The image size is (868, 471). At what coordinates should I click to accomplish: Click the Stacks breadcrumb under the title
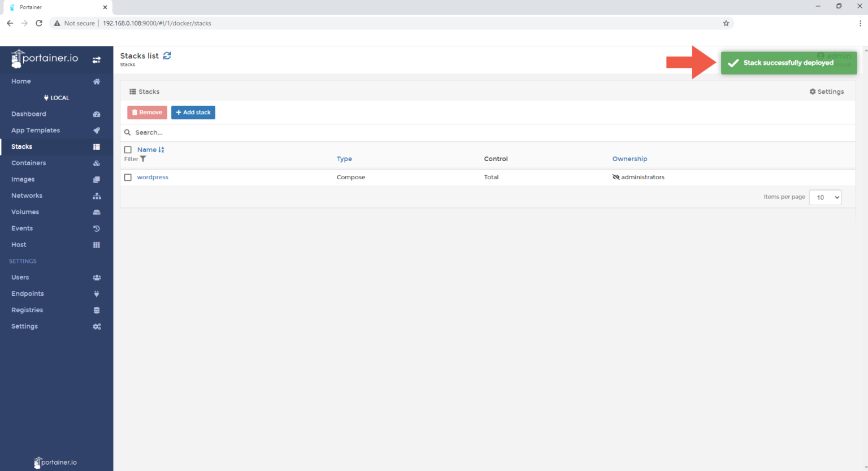tap(128, 65)
